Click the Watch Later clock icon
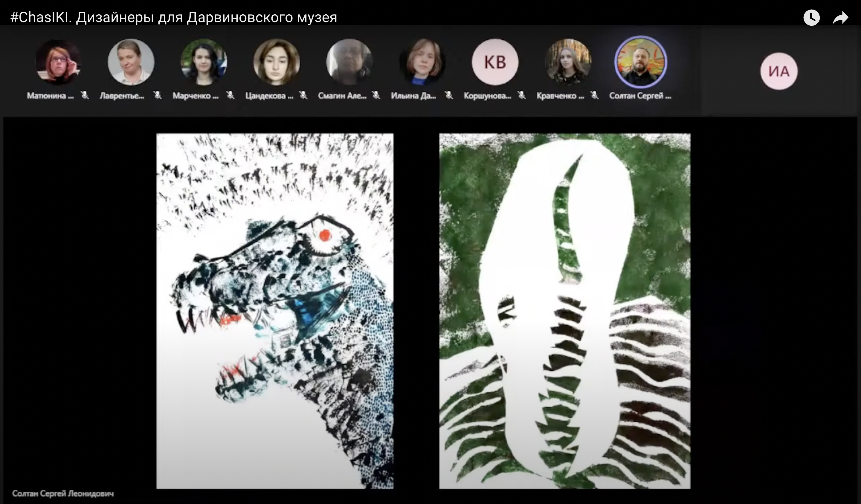861x504 pixels. click(x=811, y=17)
